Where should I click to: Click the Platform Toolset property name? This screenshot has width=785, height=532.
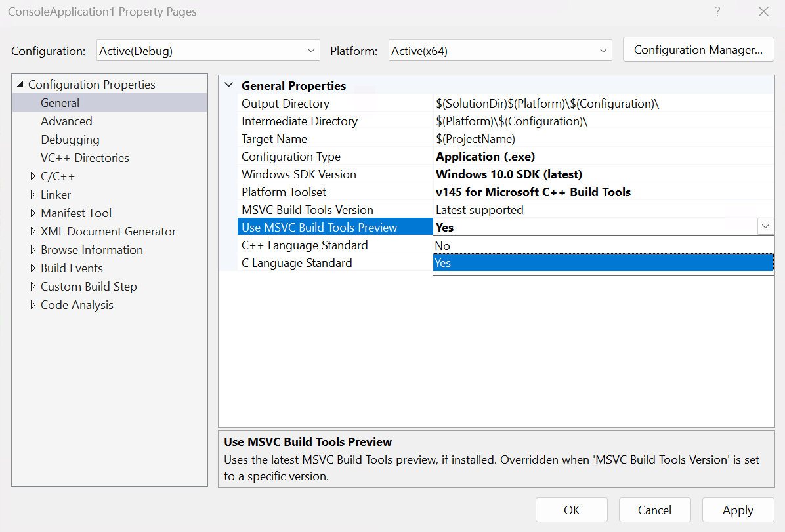click(x=284, y=192)
